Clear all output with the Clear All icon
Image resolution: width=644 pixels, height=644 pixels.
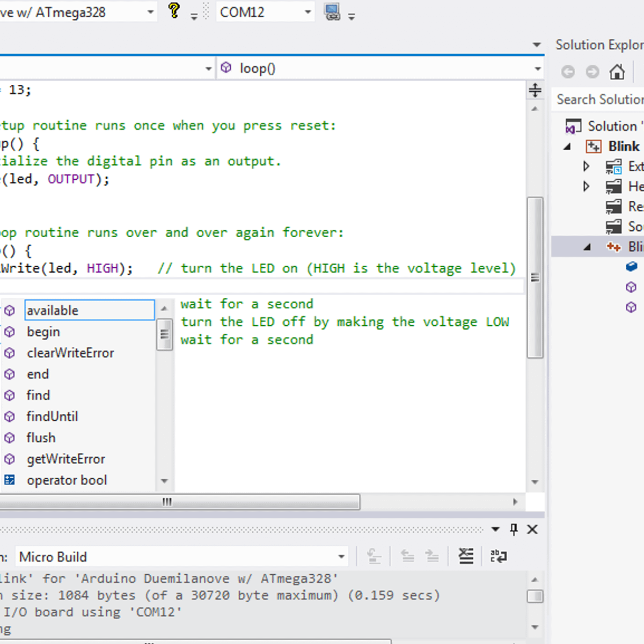(466, 557)
